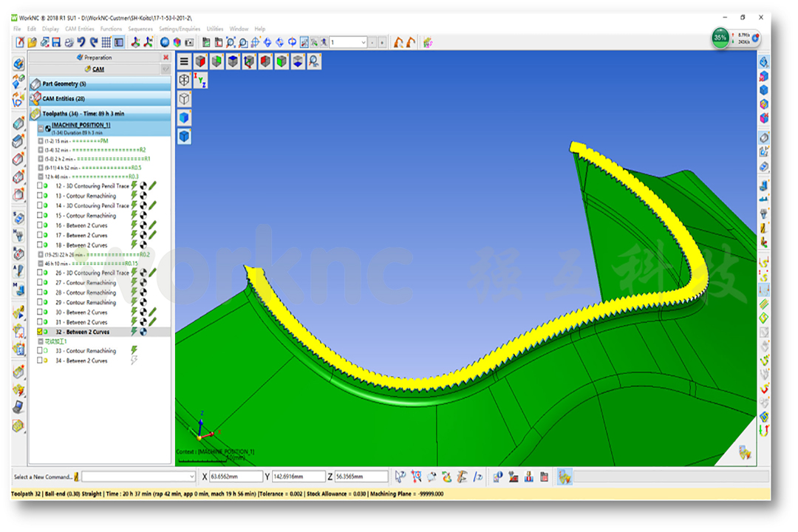Click the XYZ axis display button
Screen dimensions: 798x532
click(200, 80)
